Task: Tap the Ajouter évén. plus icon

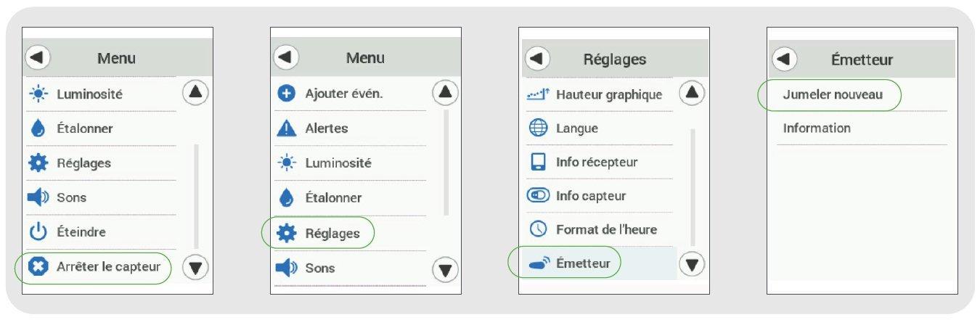Action: [286, 94]
